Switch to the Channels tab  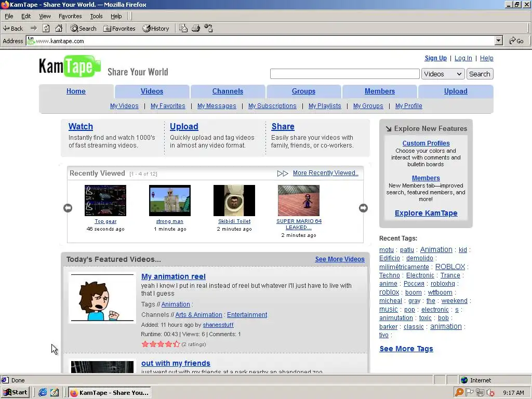tap(228, 91)
